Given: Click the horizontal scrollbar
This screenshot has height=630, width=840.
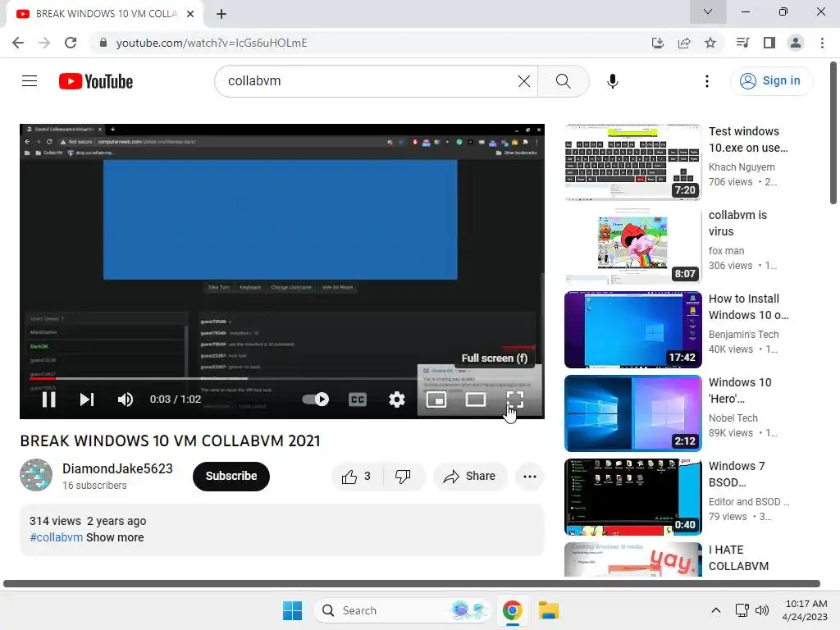Looking at the screenshot, I should point(412,583).
